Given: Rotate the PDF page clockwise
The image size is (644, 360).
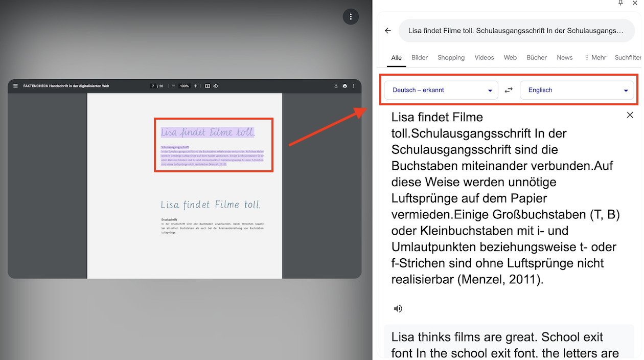Looking at the screenshot, I should tap(216, 86).
